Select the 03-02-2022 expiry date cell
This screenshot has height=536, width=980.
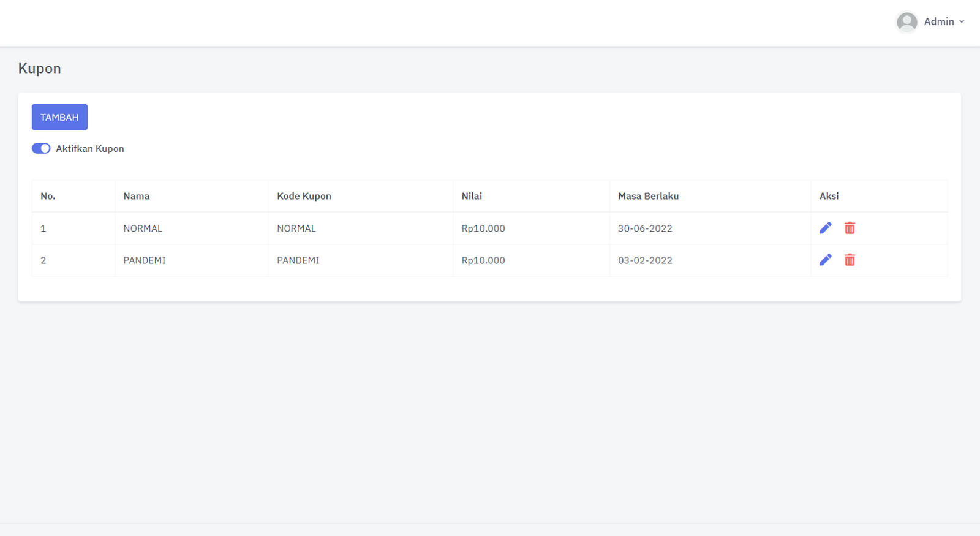[x=645, y=260]
